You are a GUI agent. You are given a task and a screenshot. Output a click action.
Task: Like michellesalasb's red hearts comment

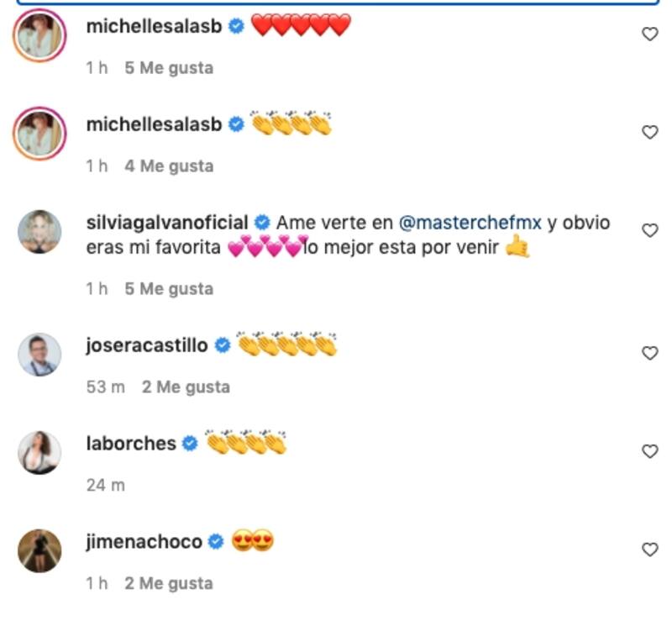point(649,34)
